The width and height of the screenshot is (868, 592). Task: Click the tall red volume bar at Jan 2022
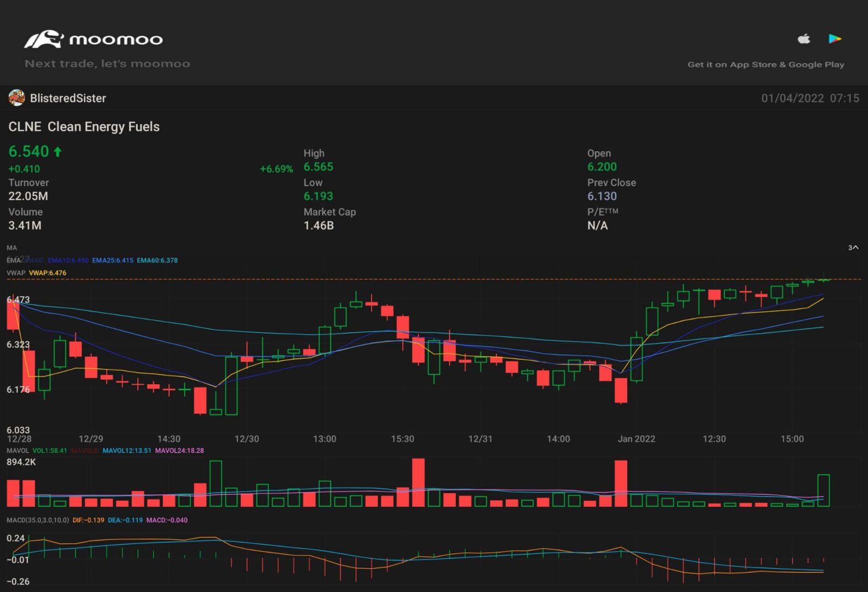[621, 483]
